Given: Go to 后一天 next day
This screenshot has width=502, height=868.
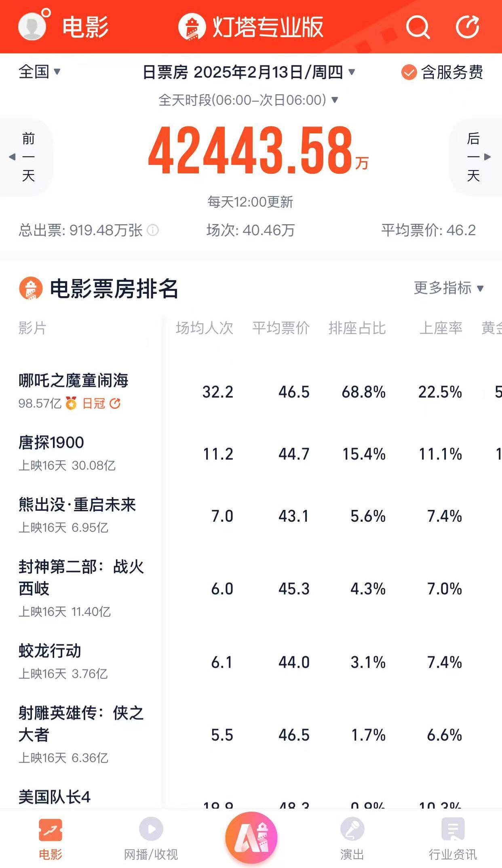Looking at the screenshot, I should pos(475,157).
